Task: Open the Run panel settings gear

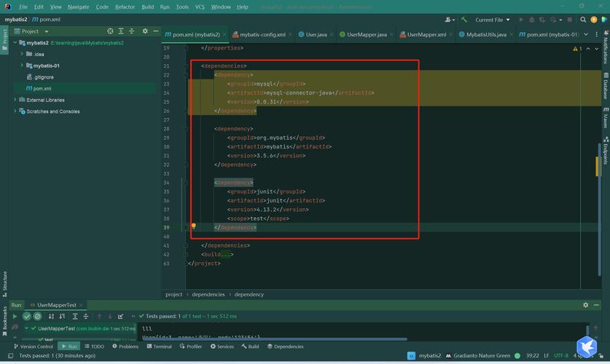Action: click(x=585, y=305)
